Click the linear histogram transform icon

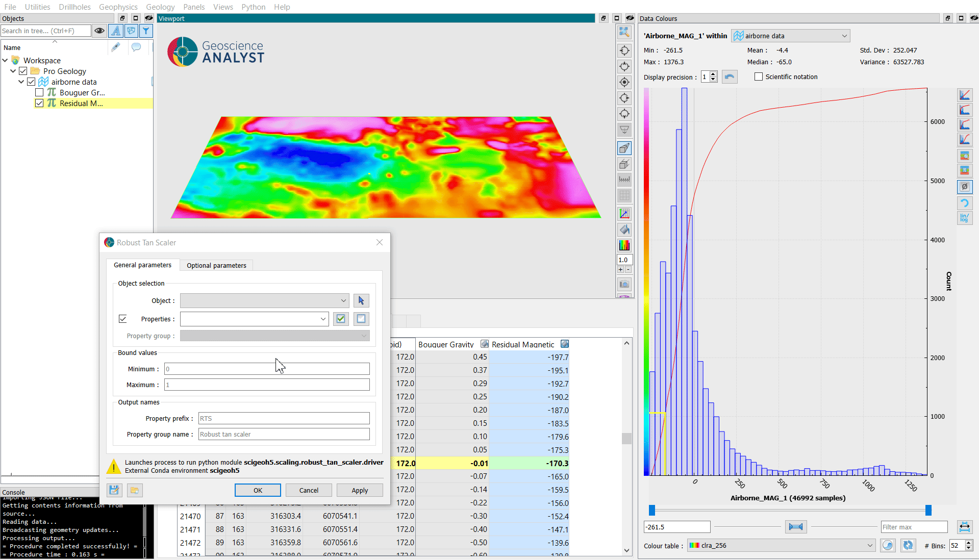964,95
